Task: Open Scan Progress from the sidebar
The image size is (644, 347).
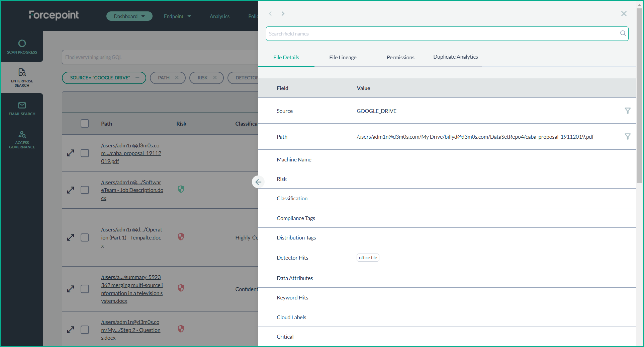Action: 22,47
